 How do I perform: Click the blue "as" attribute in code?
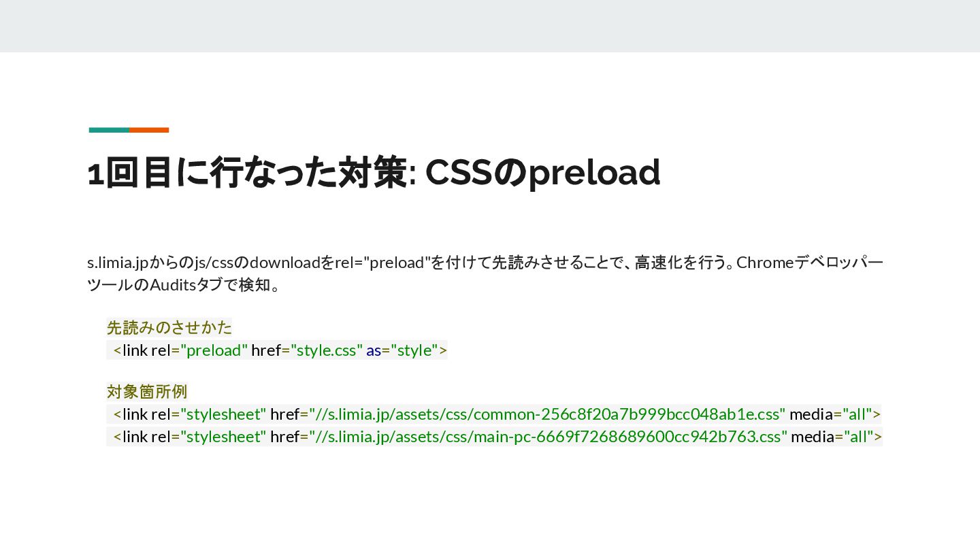click(x=374, y=350)
